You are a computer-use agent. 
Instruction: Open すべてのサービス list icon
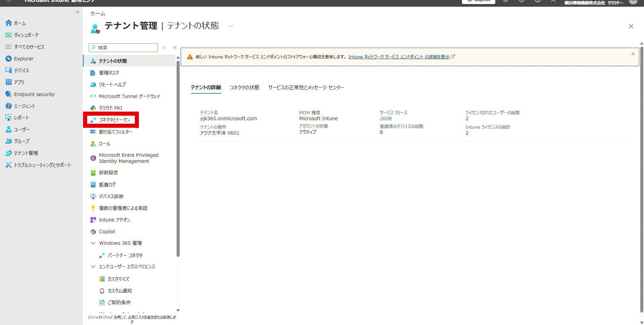point(9,47)
